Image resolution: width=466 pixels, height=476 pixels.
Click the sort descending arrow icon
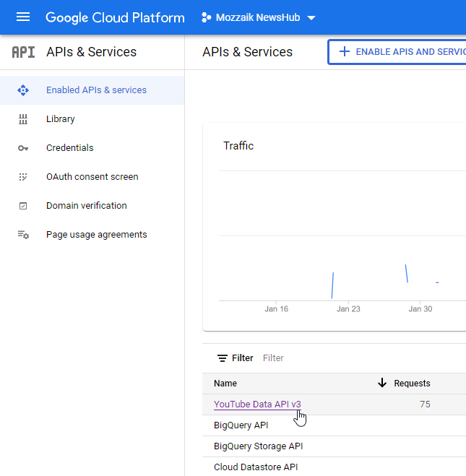[x=382, y=383]
